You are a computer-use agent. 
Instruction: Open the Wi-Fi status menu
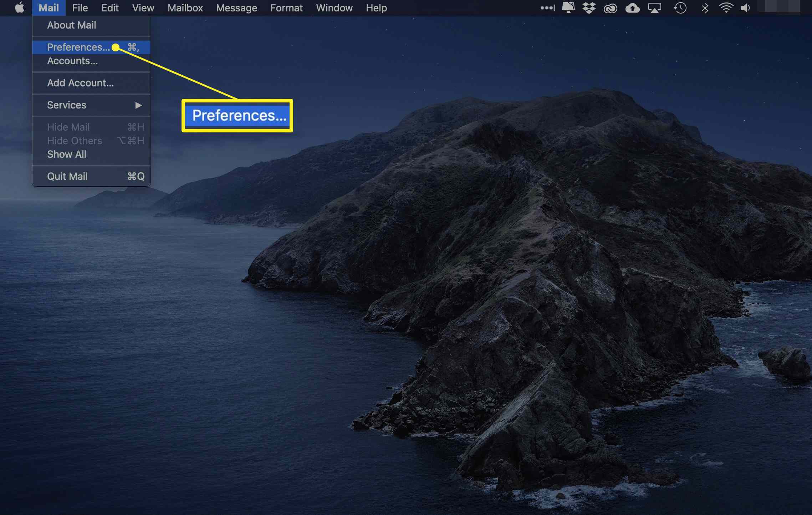click(x=726, y=8)
